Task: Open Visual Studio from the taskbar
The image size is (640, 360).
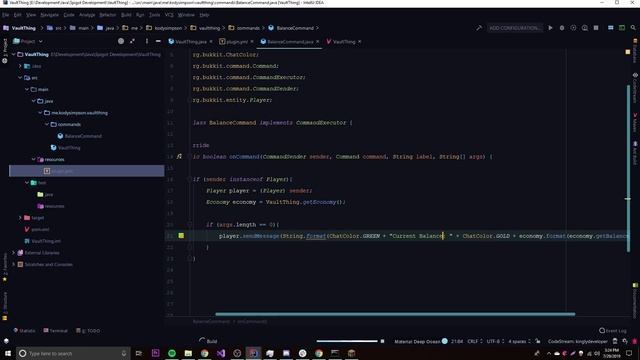Action: [x=221, y=353]
